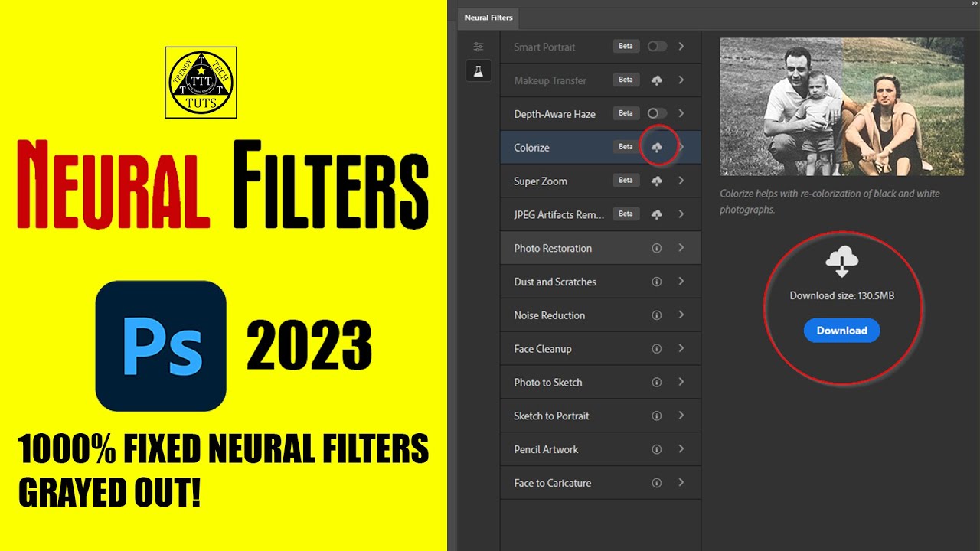
Task: Expand Depth-Aware Haze chevron arrow
Action: (681, 113)
